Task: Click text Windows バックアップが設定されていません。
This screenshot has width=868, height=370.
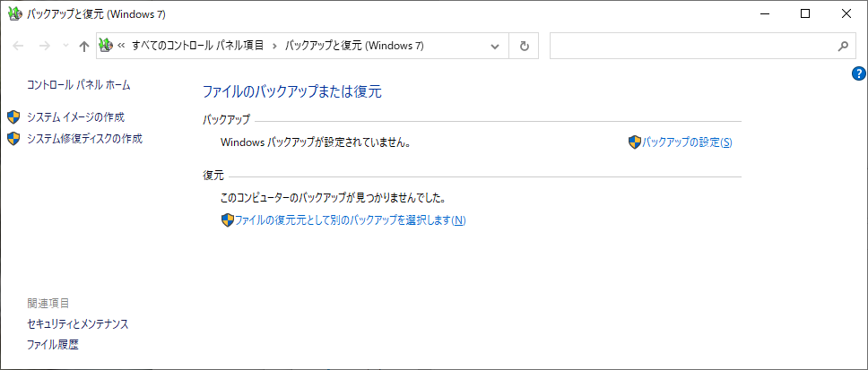Action: click(317, 142)
